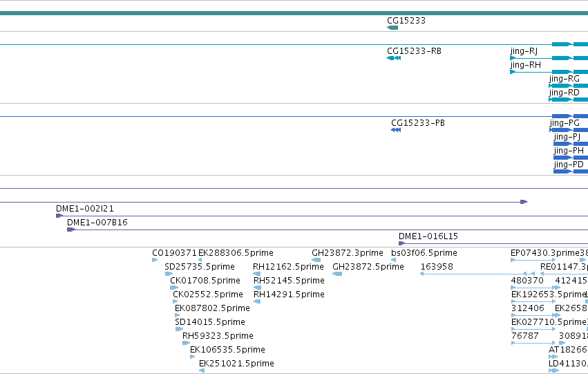Select the DME1-002I21 purple start arrow
Screen dimensions: 588x374
click(x=59, y=216)
